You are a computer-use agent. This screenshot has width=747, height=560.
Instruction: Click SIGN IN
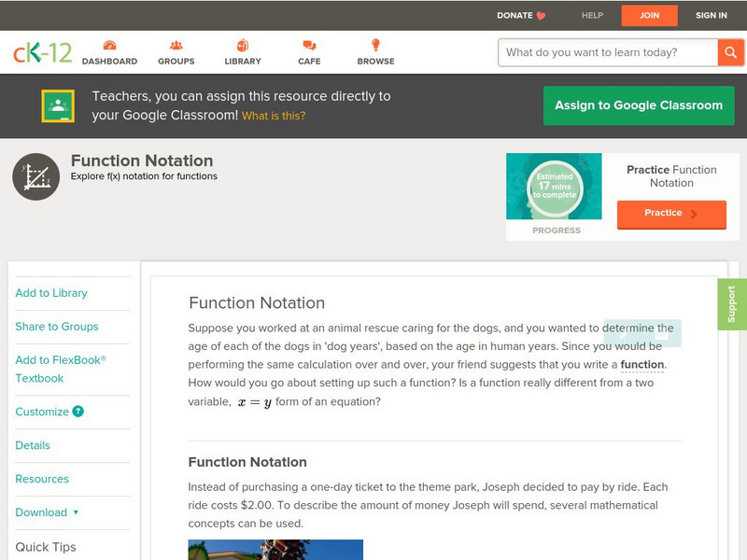pyautogui.click(x=712, y=16)
